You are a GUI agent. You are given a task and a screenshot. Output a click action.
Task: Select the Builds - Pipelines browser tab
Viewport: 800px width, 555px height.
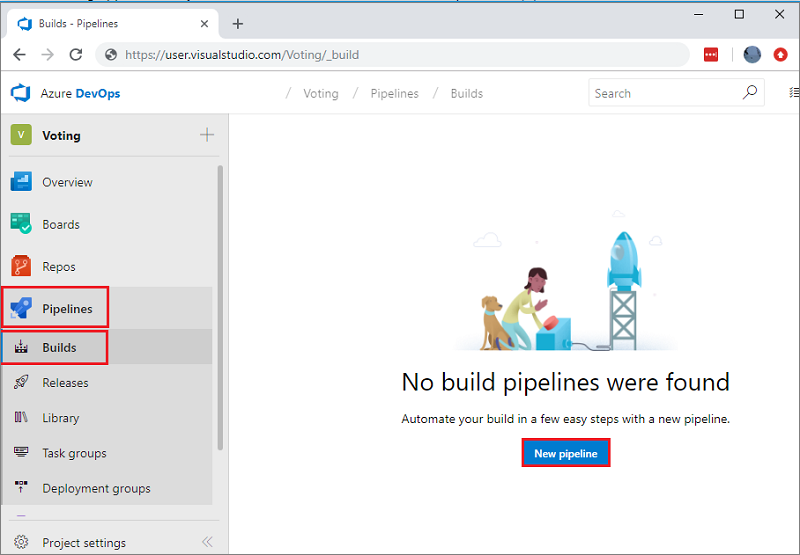coord(112,23)
